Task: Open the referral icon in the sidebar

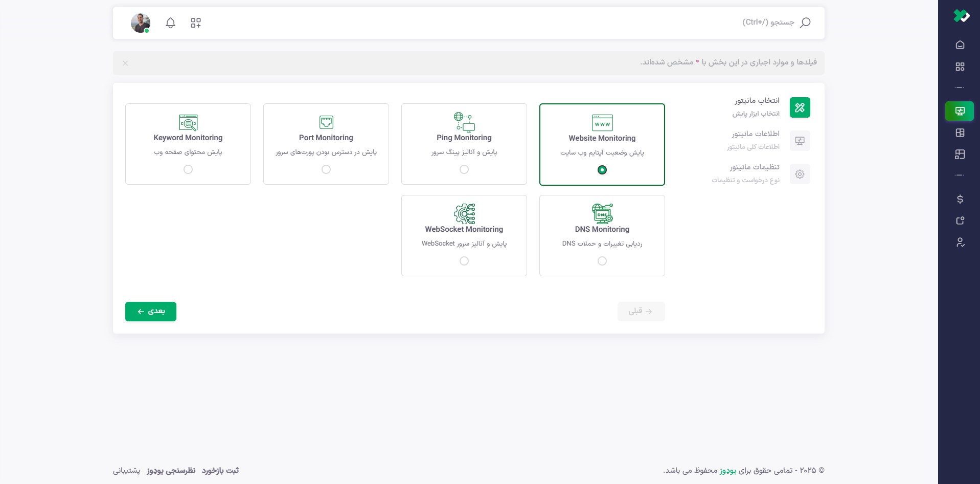Action: tap(960, 221)
